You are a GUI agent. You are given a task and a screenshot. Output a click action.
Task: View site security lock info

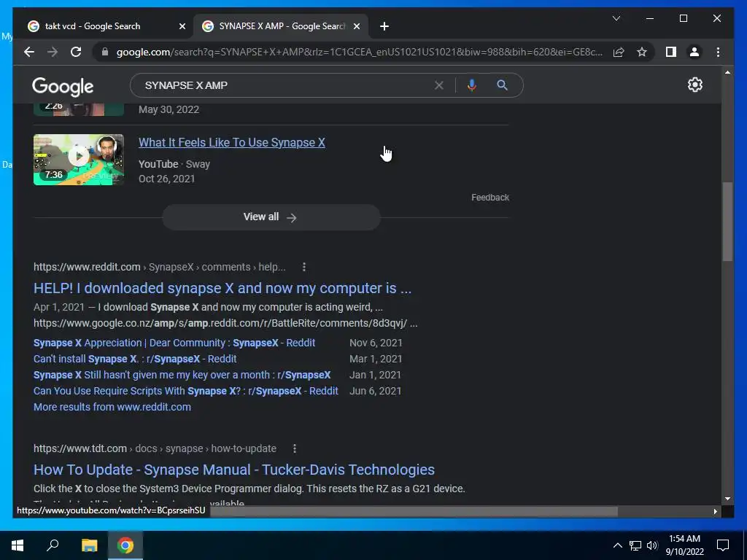[x=105, y=52]
